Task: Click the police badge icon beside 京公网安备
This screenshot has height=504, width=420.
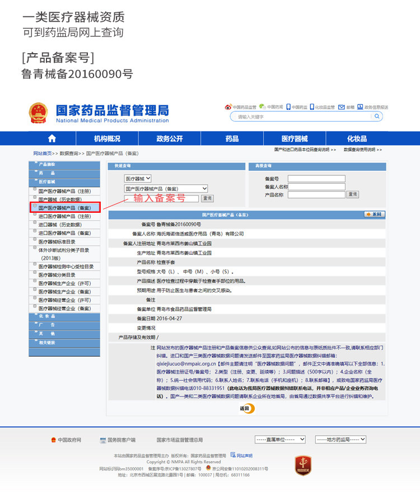Action: 208,468
